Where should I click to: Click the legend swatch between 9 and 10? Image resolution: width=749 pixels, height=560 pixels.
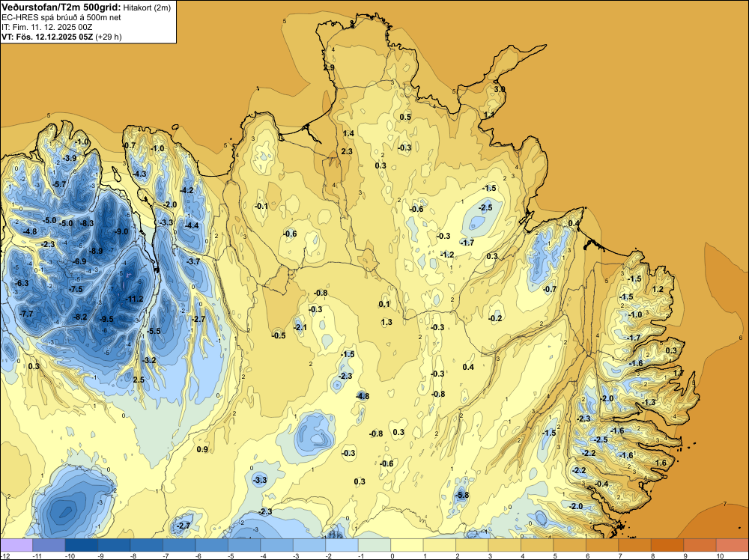coord(700,545)
